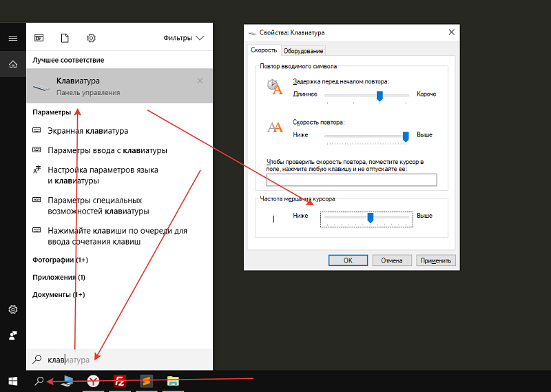The height and width of the screenshot is (392, 551).
Task: Click the Применить button
Action: tap(436, 260)
